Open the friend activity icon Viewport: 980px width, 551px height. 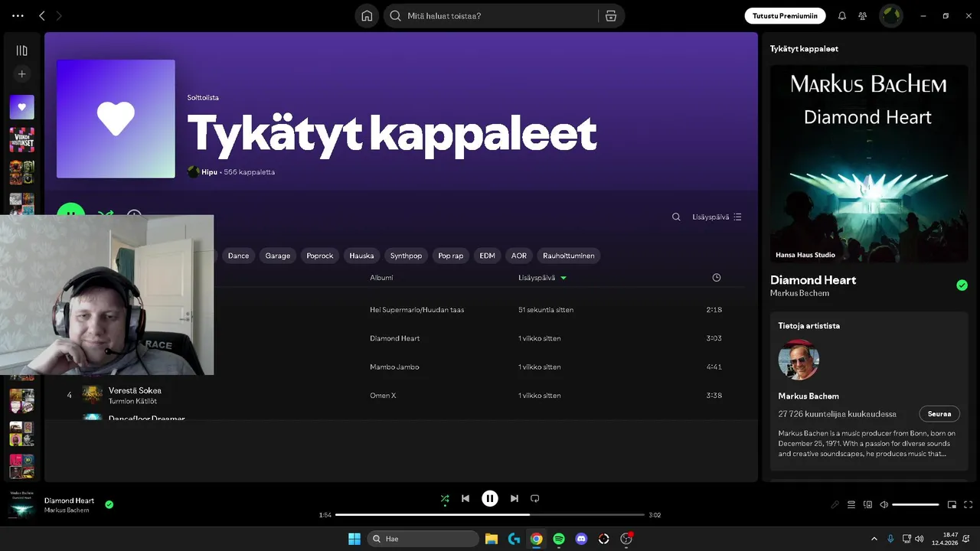(863, 15)
